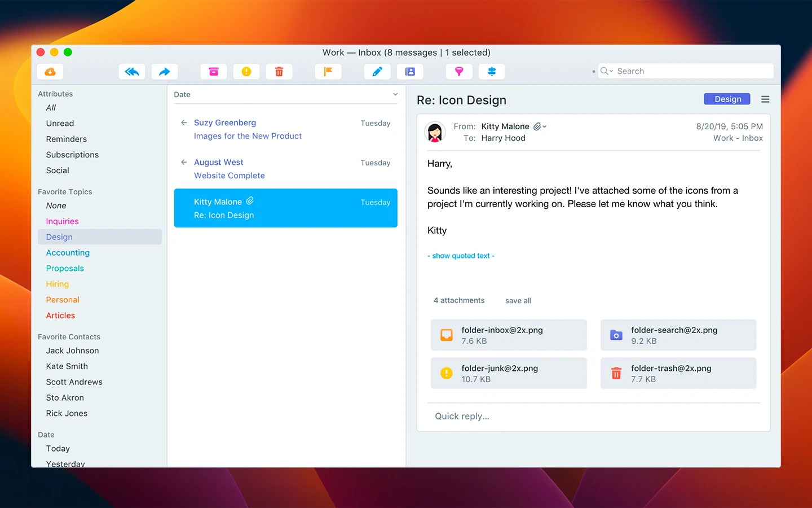Viewport: 812px width, 508px height.
Task: Forward the selected message
Action: 165,72
